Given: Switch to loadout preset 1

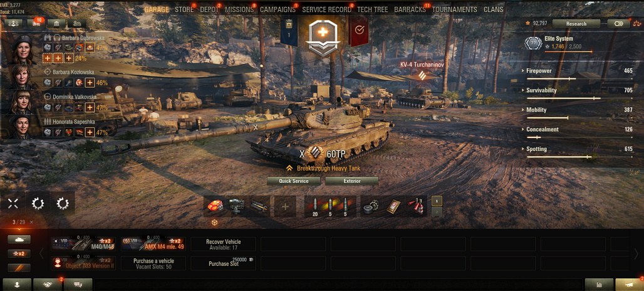Looking at the screenshot, I should click(x=437, y=201).
